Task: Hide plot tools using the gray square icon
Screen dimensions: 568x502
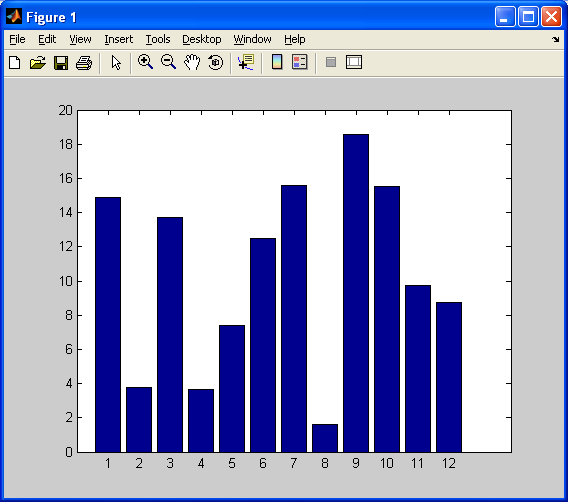Action: [331, 62]
